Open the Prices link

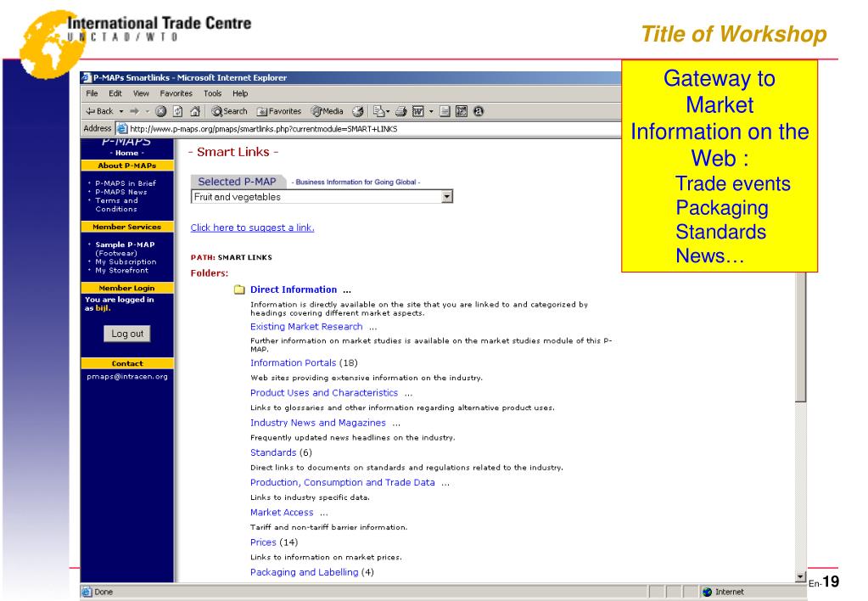coord(263,542)
